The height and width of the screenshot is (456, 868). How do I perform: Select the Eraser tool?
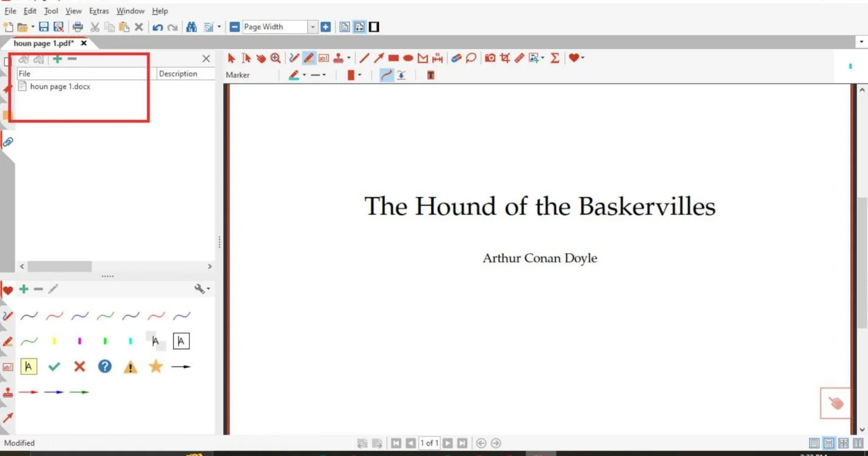(x=456, y=58)
